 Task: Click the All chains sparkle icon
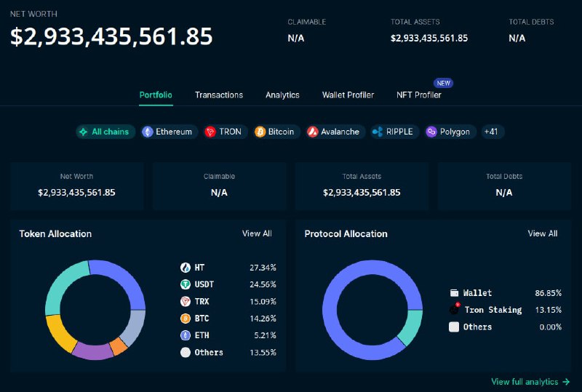[84, 132]
